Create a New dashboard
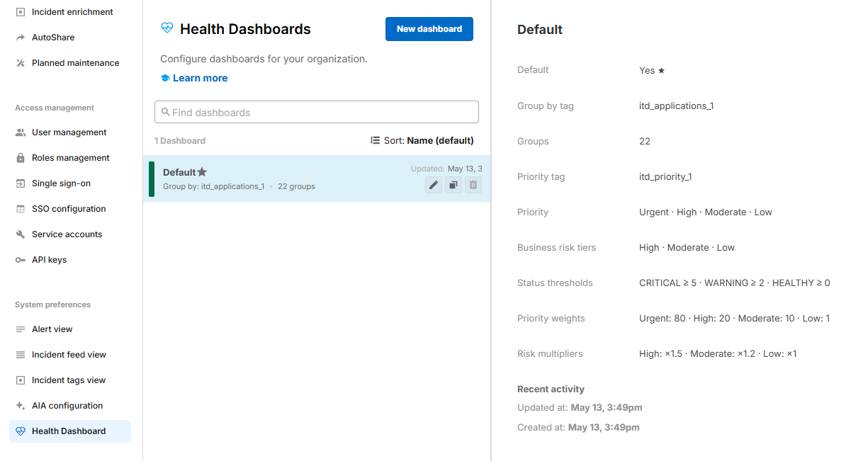The width and height of the screenshot is (868, 461). pyautogui.click(x=429, y=29)
